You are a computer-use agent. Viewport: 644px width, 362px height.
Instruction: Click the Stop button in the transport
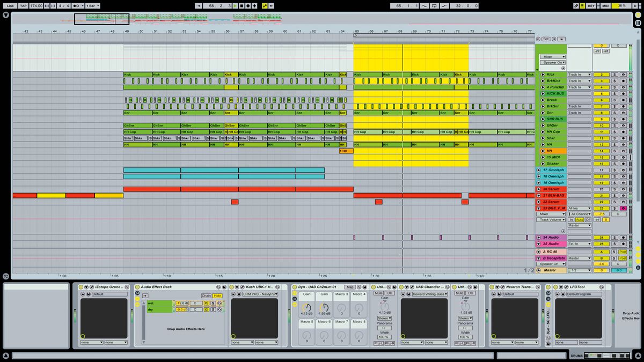241,5
